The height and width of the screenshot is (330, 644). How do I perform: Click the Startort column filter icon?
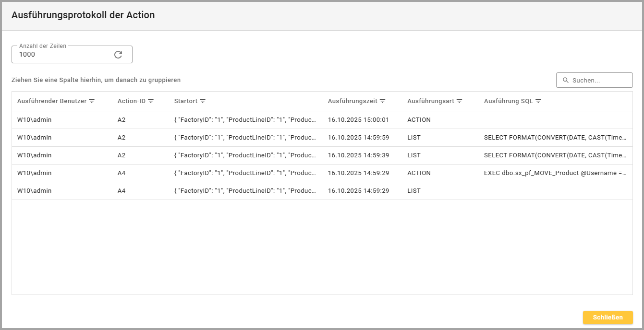[x=203, y=101]
